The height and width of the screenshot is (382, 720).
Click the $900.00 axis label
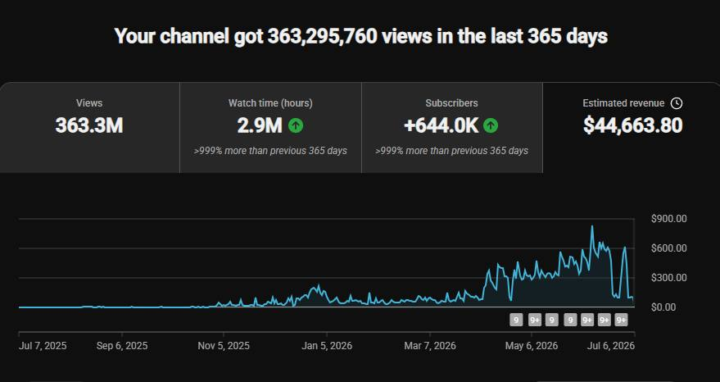(669, 219)
